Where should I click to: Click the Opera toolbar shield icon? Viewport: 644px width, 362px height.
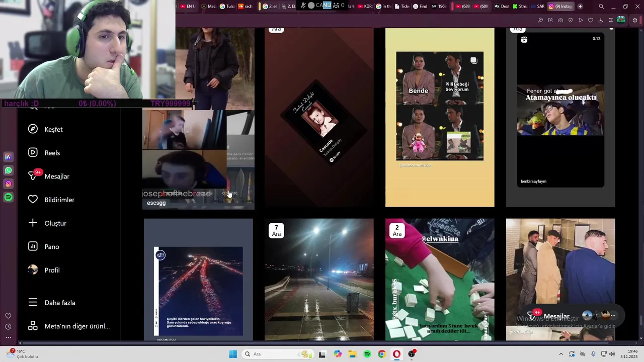(571, 20)
